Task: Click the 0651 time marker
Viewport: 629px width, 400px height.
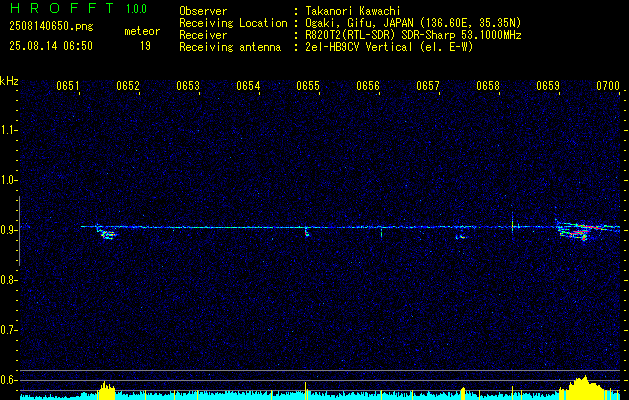Action: click(68, 86)
